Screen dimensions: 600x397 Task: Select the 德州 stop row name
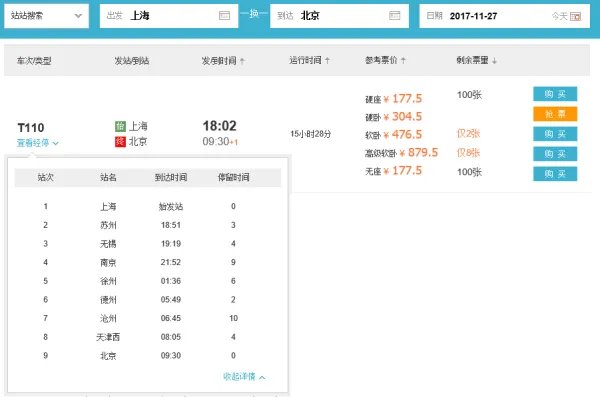[108, 300]
